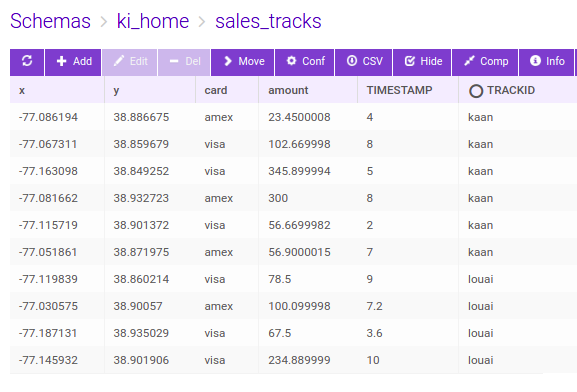The height and width of the screenshot is (392, 577).
Task: Sort by the amount column header
Action: [288, 90]
